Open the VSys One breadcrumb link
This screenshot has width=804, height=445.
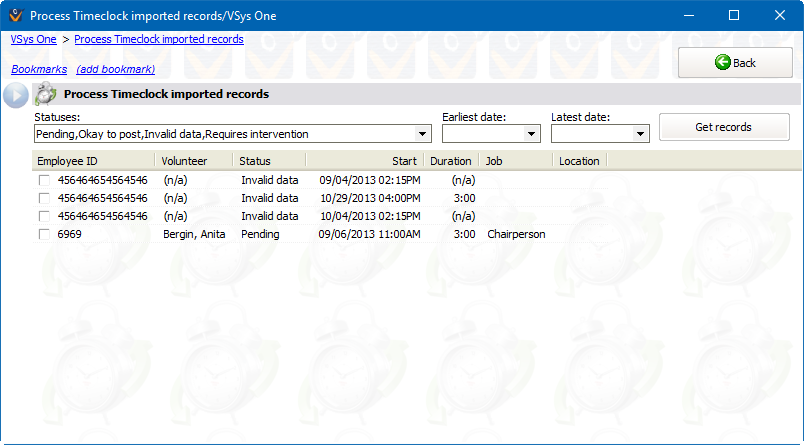pos(33,40)
